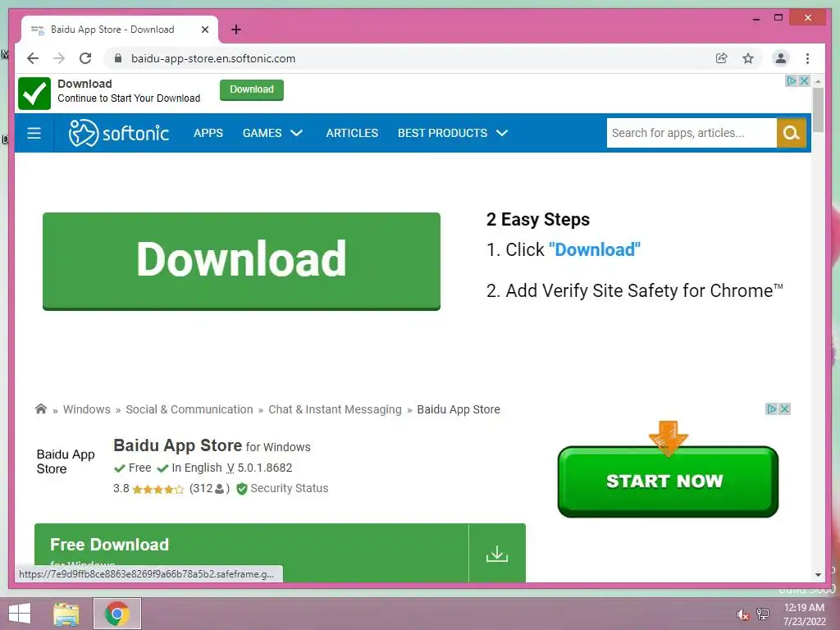Viewport: 840px width, 630px height.
Task: Click the AdChoices icon on top banner
Action: 791,81
